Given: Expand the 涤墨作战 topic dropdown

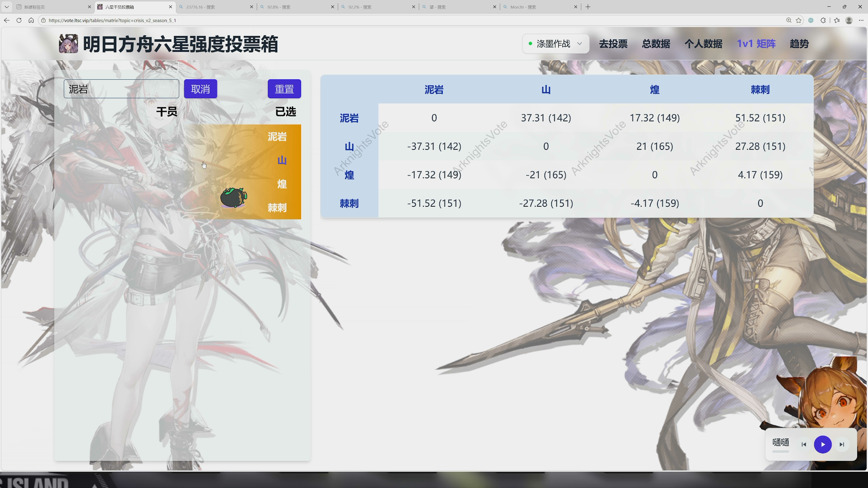Looking at the screenshot, I should click(556, 44).
